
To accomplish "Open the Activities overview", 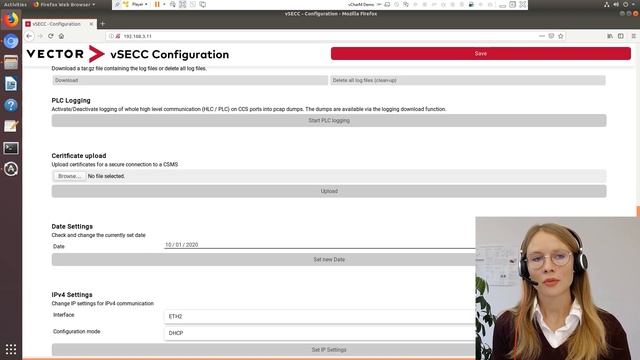I will (x=15, y=4).
